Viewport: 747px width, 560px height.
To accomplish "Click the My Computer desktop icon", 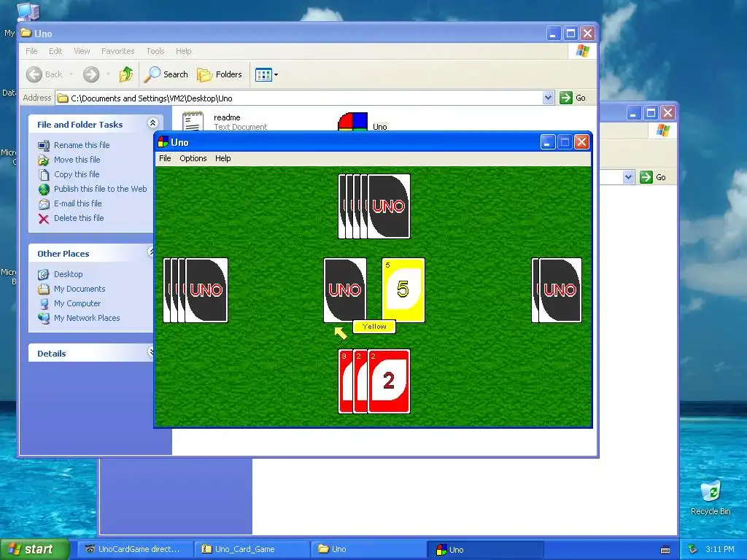I will [28, 12].
